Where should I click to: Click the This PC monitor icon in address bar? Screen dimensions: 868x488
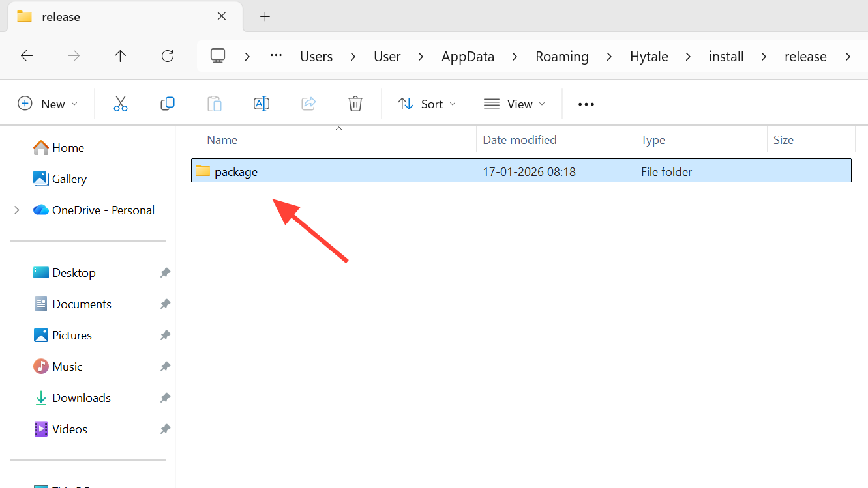coord(218,56)
